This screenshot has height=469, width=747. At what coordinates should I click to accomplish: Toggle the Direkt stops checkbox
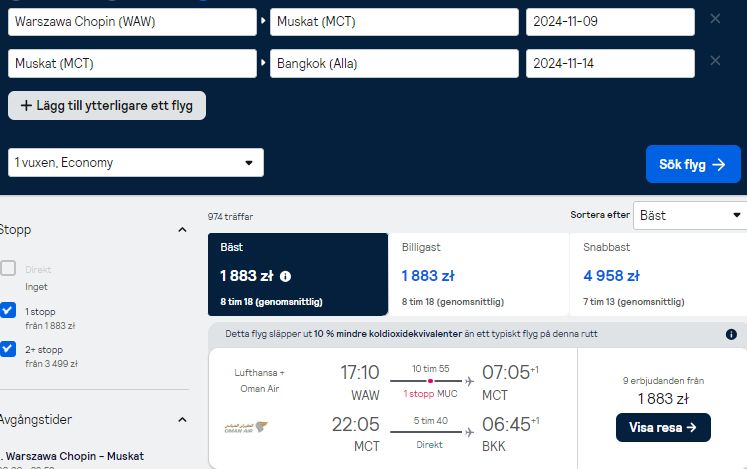click(x=8, y=268)
